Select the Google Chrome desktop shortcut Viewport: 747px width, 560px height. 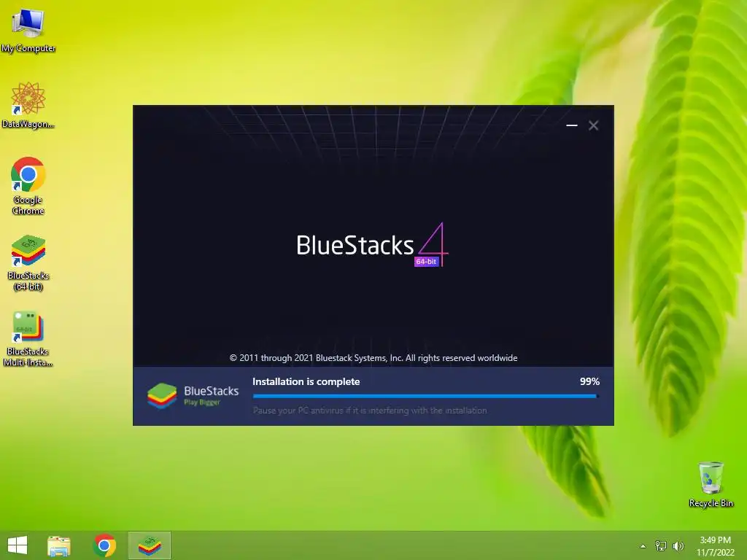click(28, 186)
